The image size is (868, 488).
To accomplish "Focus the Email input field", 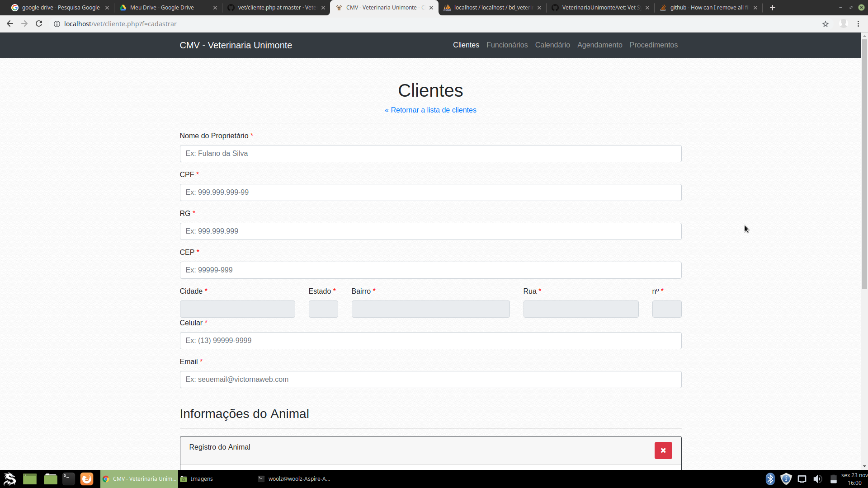I will click(x=430, y=380).
